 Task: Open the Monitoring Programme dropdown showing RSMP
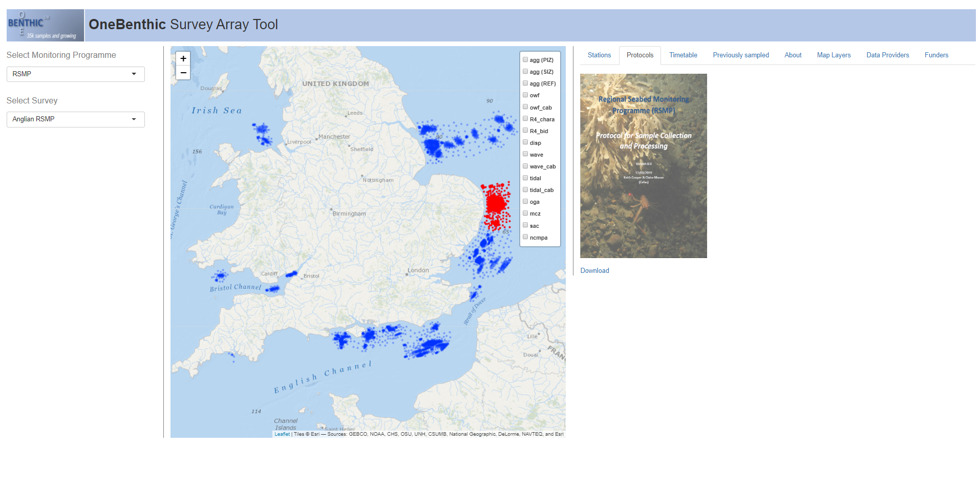click(75, 74)
